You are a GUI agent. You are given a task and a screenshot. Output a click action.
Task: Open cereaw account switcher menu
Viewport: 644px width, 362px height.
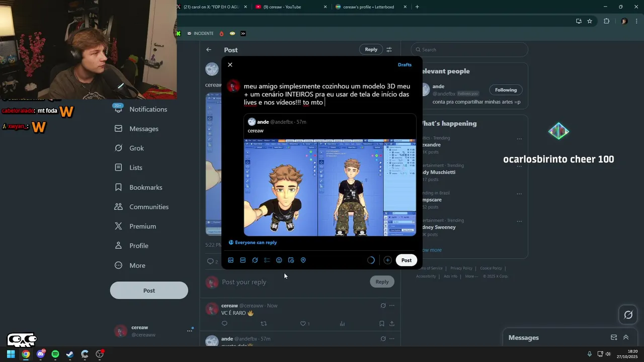pyautogui.click(x=153, y=331)
